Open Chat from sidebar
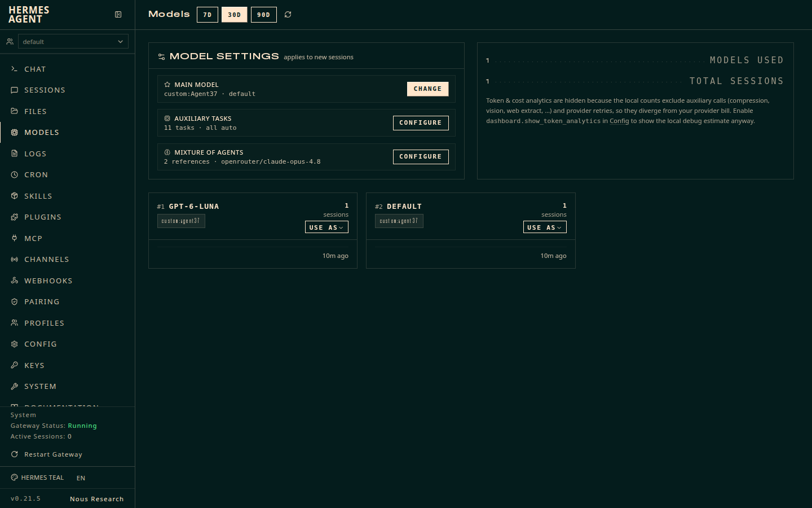 click(68, 69)
